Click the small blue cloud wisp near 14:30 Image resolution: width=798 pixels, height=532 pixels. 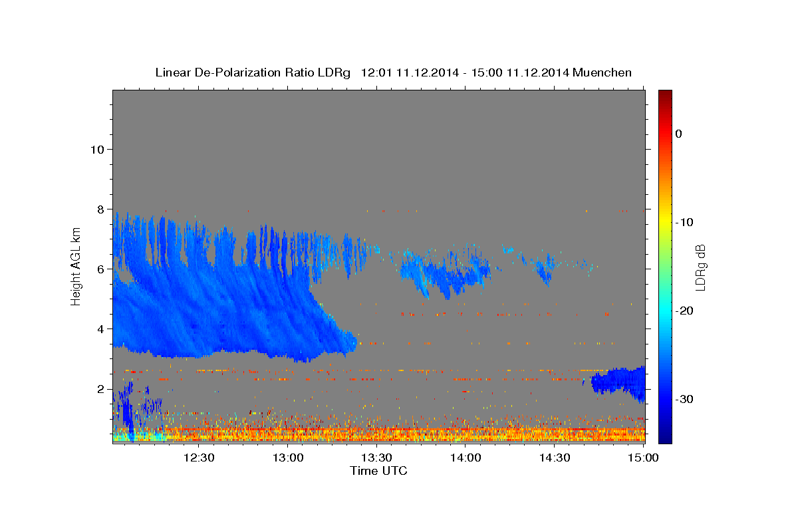pyautogui.click(x=547, y=269)
